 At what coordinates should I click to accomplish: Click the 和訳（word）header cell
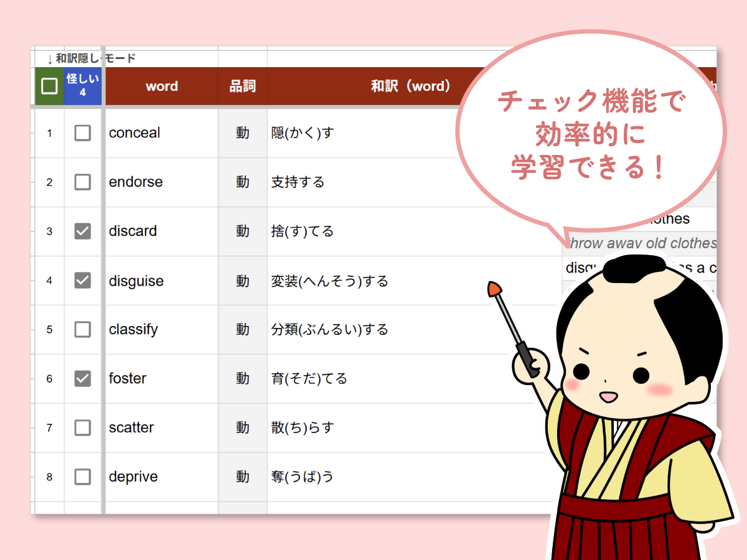(x=411, y=86)
